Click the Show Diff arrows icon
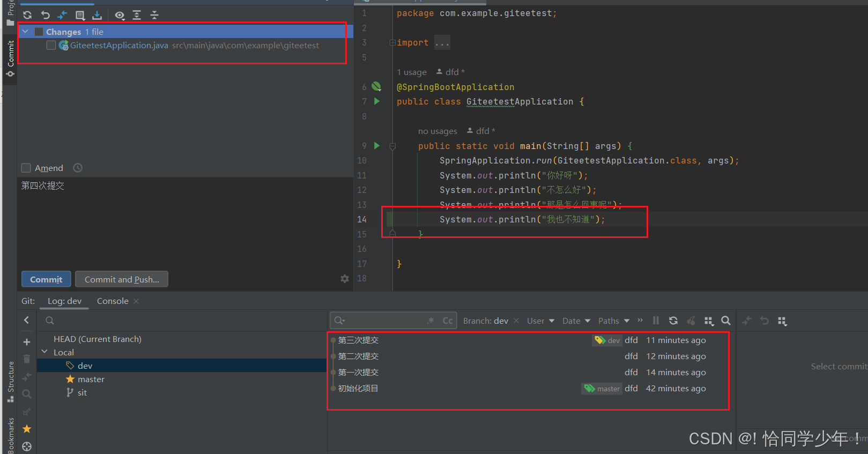 (x=62, y=15)
